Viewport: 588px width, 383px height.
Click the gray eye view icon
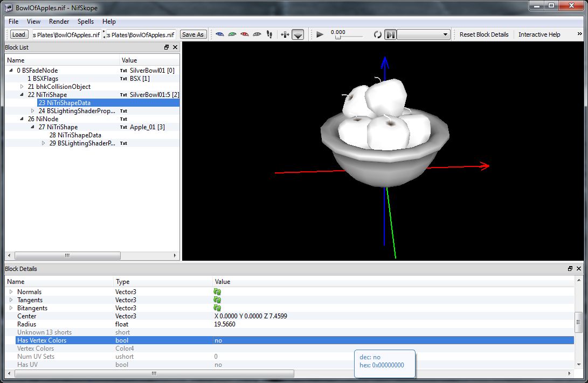tap(257, 34)
